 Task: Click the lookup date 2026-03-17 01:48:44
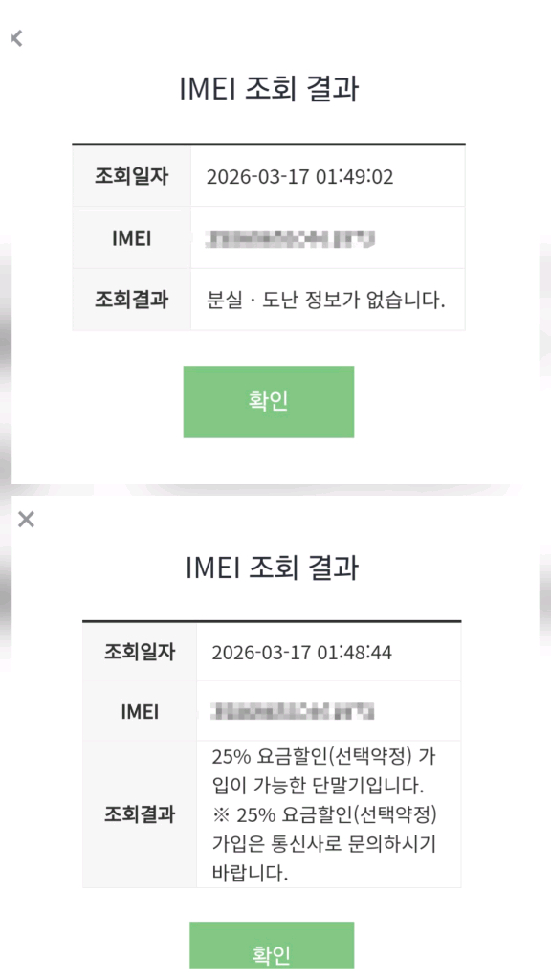pos(302,651)
